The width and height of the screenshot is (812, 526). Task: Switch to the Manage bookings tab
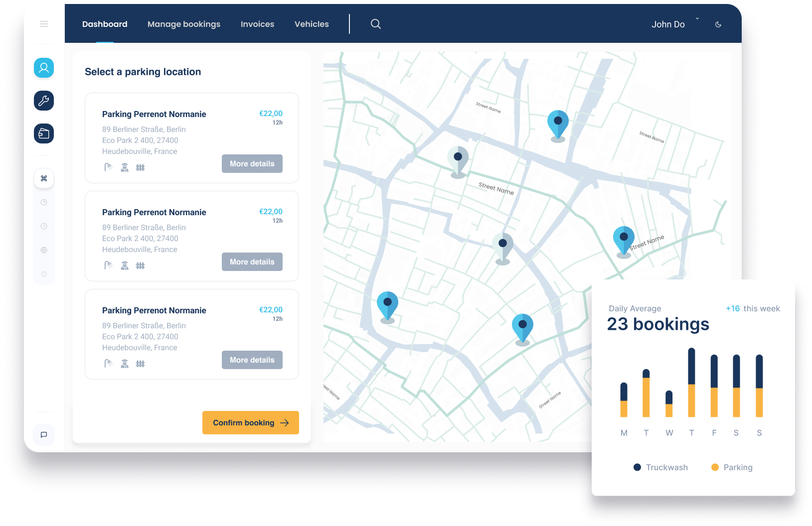184,24
